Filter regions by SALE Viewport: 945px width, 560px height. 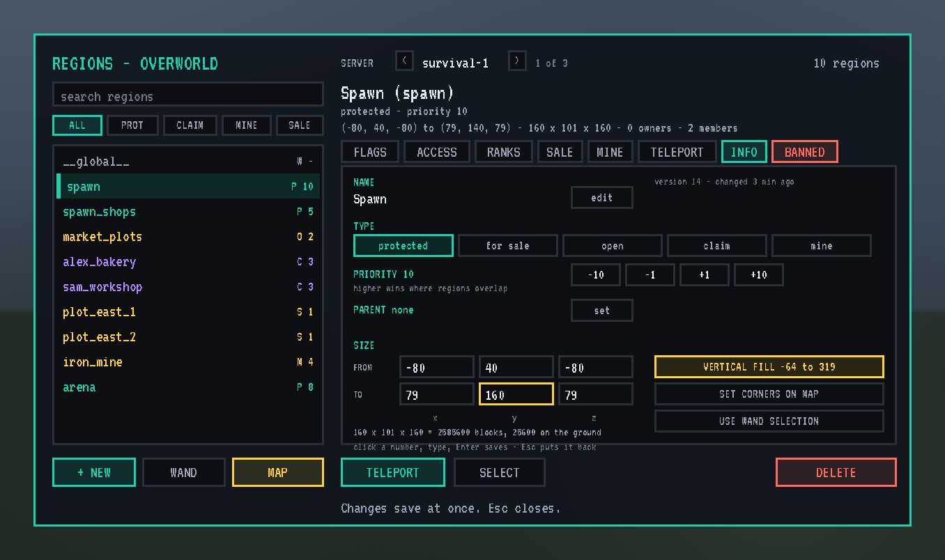click(x=300, y=125)
